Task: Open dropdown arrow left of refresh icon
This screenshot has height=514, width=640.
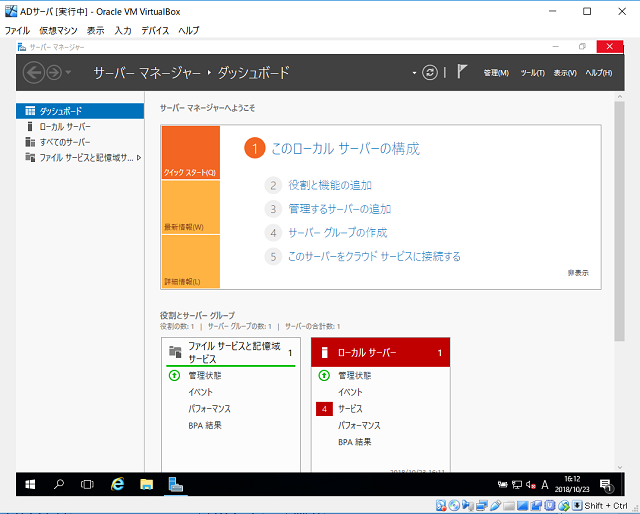Action: point(414,73)
